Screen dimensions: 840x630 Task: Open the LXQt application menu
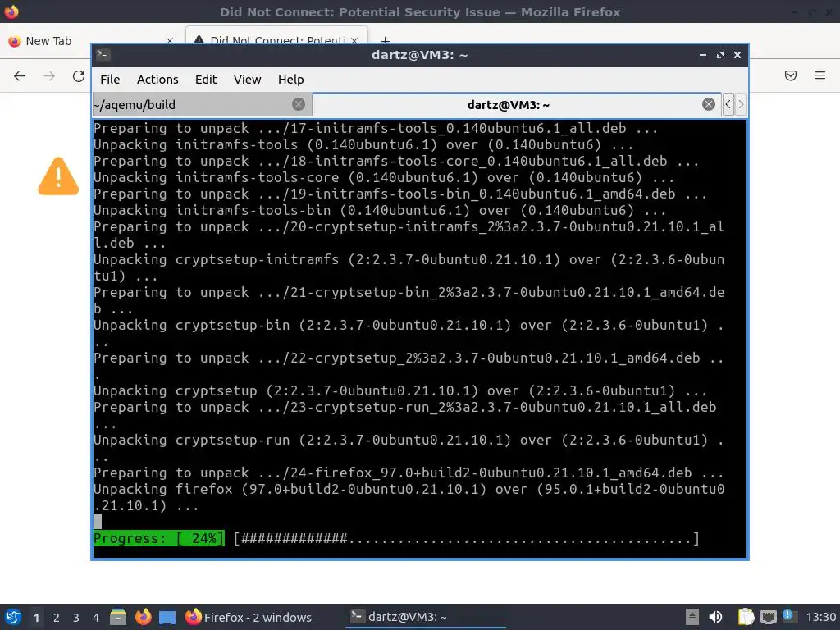click(x=13, y=617)
